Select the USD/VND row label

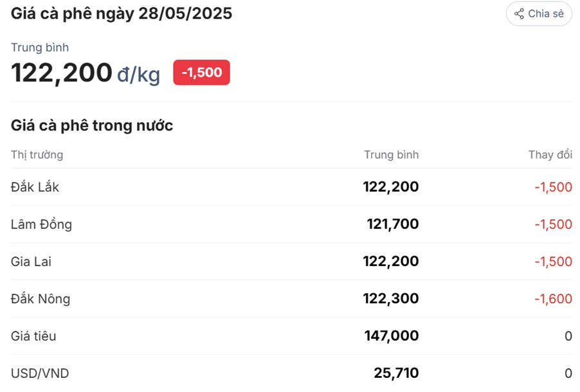pos(40,373)
